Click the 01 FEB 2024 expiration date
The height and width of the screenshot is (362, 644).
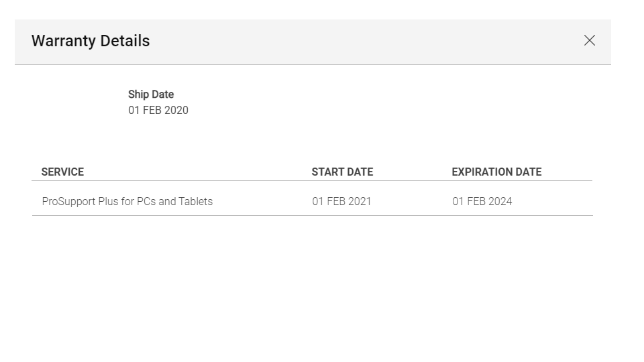[x=482, y=201]
